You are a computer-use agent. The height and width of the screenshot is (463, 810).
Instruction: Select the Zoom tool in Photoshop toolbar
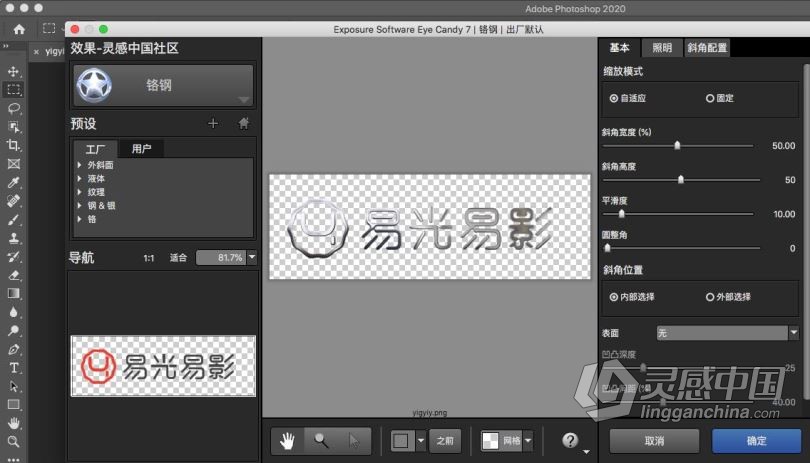click(x=13, y=442)
